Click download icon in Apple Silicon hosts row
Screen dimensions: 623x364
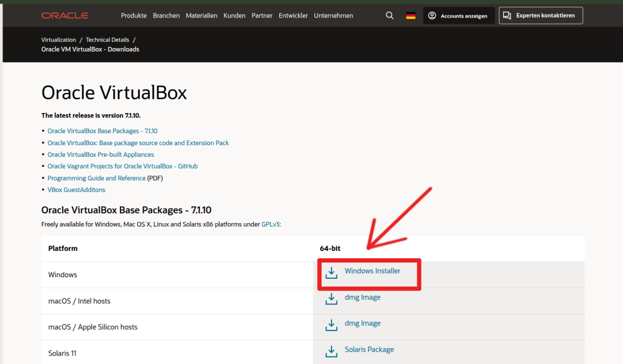tap(332, 325)
